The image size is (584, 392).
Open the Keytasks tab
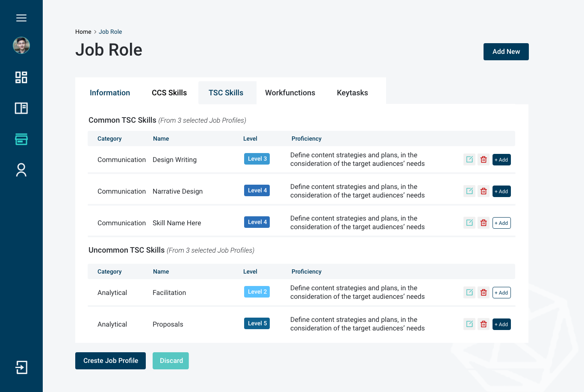(352, 93)
